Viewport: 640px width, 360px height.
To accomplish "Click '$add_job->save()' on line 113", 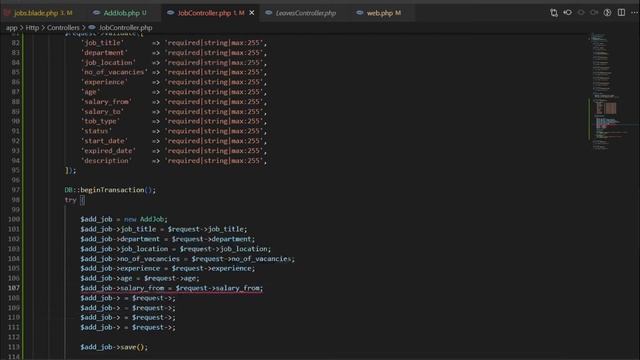I will coord(114,347).
